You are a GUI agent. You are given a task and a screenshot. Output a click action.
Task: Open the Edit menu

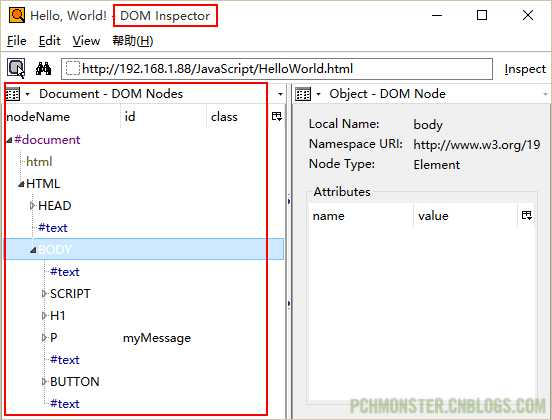click(x=50, y=41)
